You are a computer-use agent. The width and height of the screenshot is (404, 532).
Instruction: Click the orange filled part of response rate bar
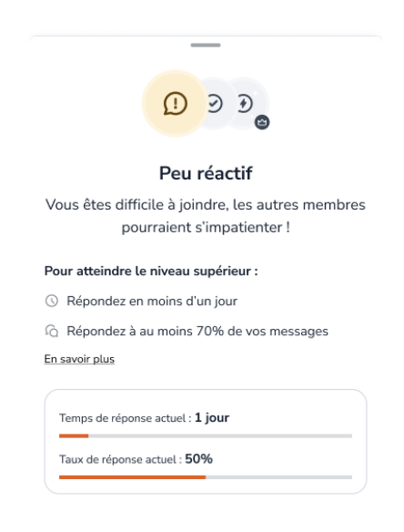tap(132, 477)
